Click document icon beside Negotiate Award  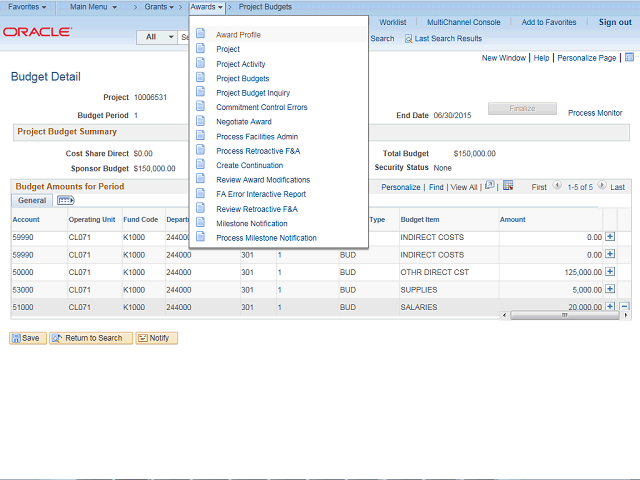(x=201, y=121)
